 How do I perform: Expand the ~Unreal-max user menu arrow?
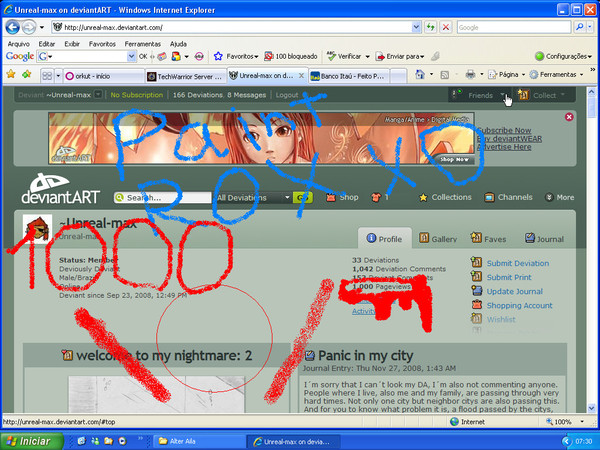point(98,95)
